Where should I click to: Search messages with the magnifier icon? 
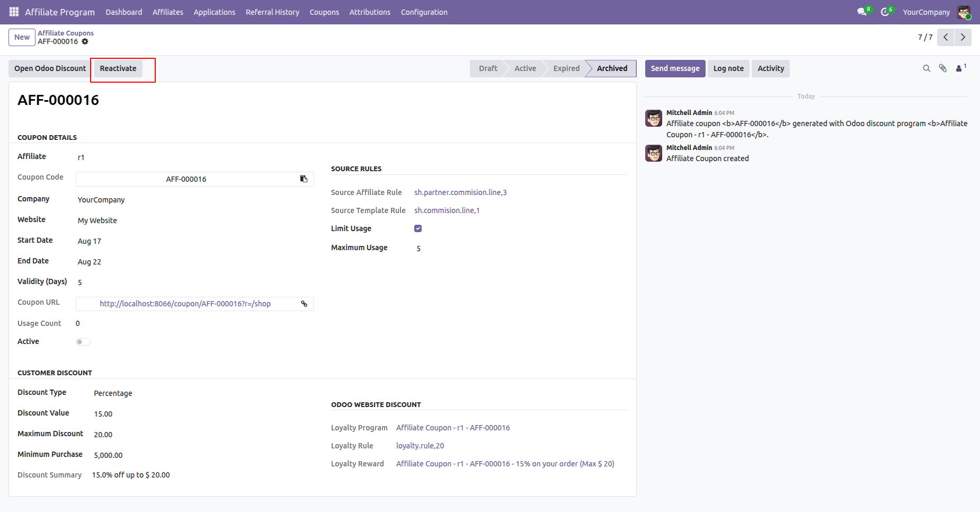[926, 68]
